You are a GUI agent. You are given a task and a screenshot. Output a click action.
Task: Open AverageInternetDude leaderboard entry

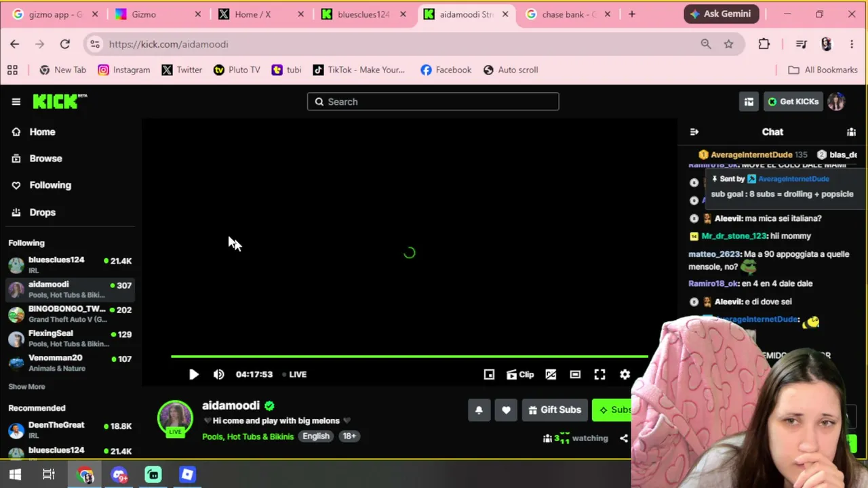coord(752,155)
